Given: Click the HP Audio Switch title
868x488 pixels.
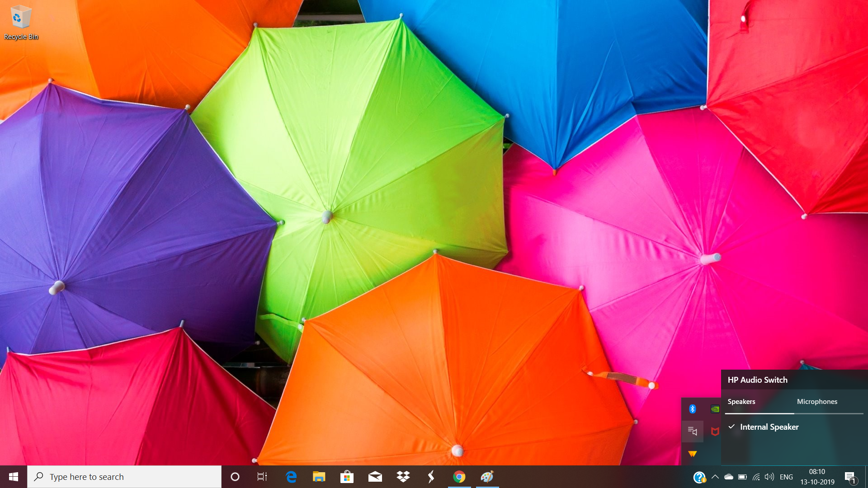Looking at the screenshot, I should [758, 380].
